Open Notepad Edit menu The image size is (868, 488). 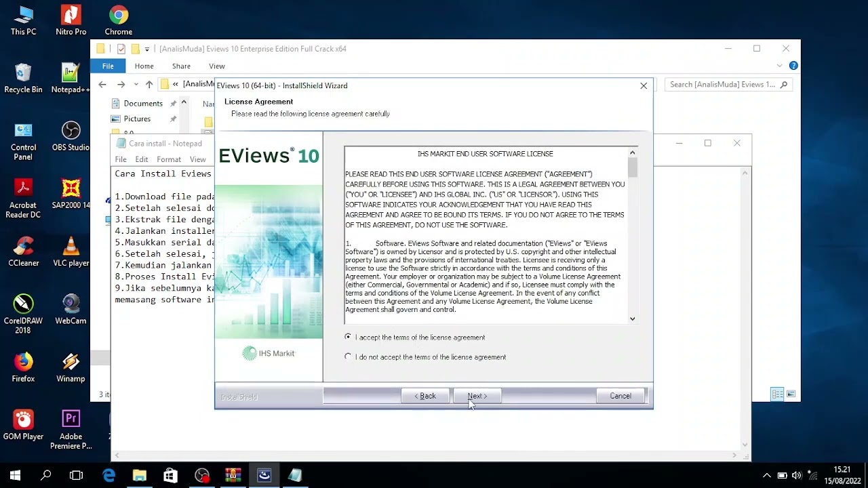[x=141, y=159]
